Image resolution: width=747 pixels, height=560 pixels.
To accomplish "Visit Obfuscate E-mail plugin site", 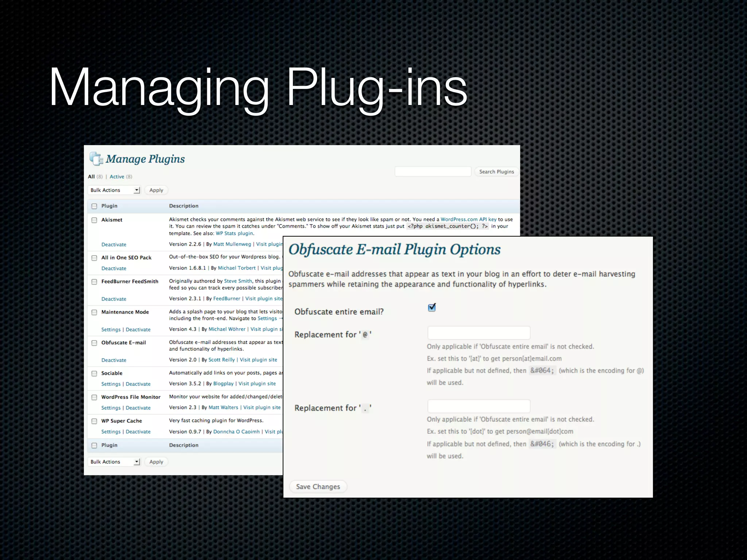I will (x=258, y=360).
